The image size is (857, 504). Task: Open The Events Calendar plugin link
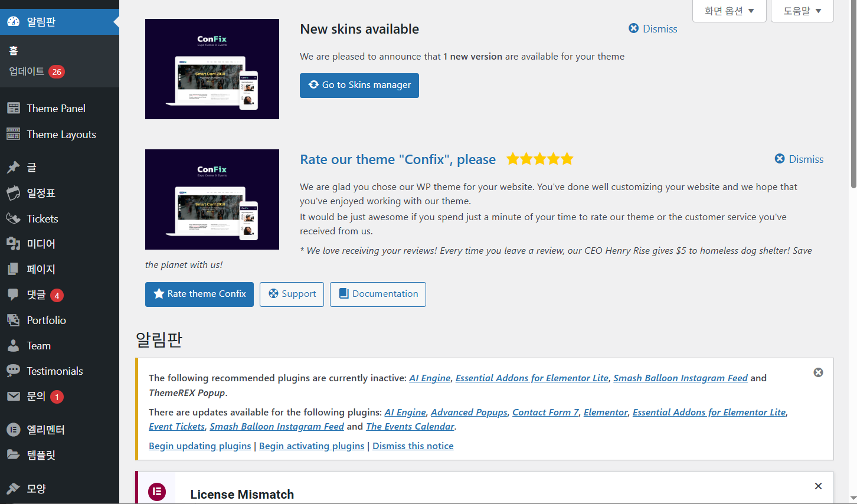point(410,427)
